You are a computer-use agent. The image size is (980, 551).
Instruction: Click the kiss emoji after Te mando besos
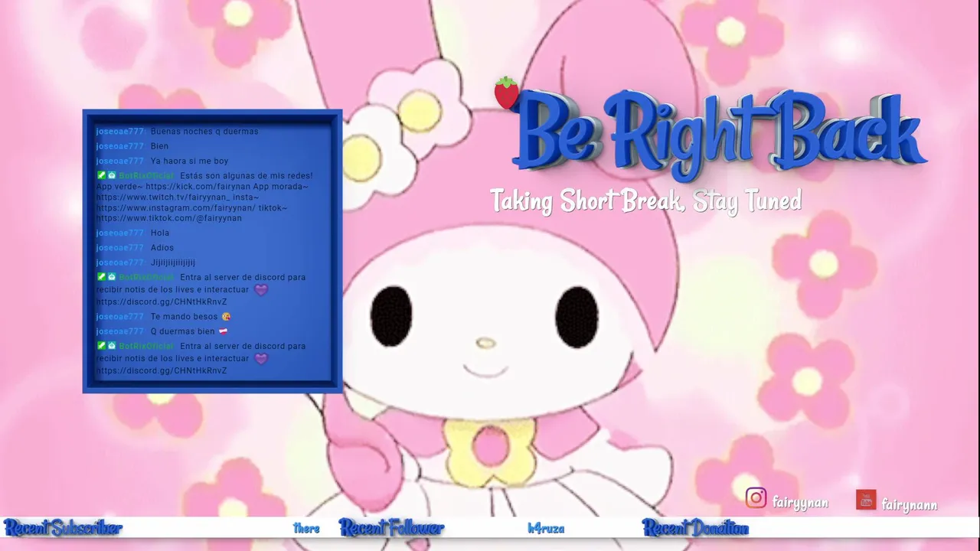[x=226, y=316]
